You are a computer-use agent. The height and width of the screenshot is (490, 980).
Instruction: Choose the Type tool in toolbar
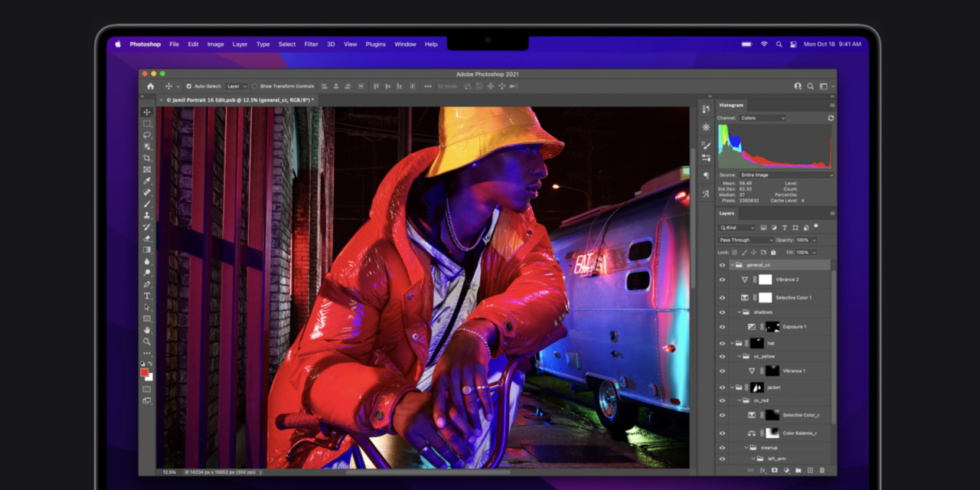[147, 296]
